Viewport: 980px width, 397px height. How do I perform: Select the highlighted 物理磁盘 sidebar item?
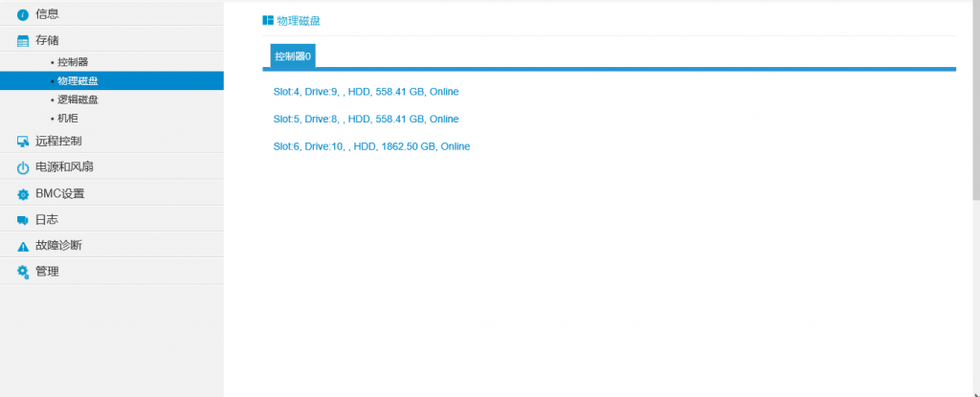point(77,80)
